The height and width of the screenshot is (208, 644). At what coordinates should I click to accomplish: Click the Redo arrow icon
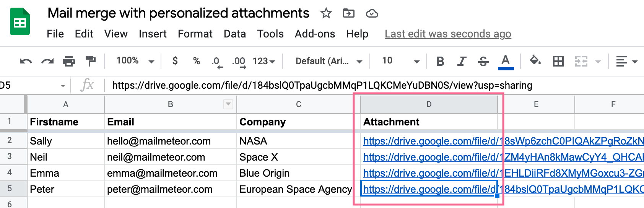[47, 61]
